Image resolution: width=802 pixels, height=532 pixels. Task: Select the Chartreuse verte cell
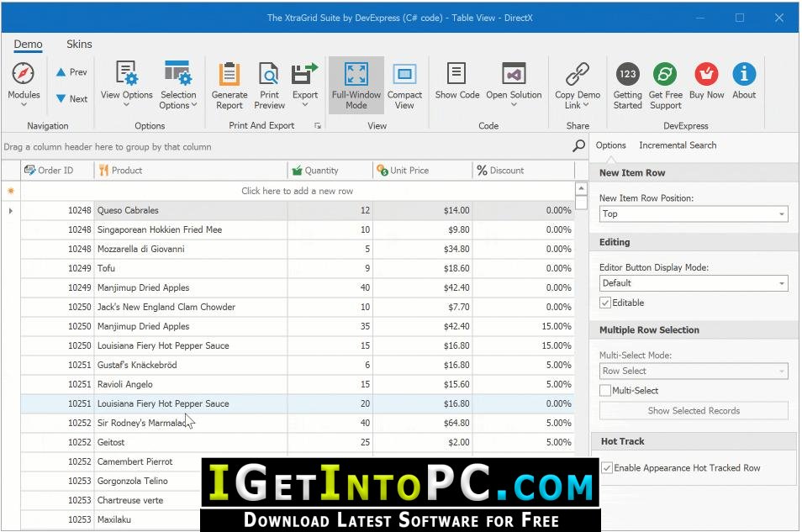tap(148, 500)
